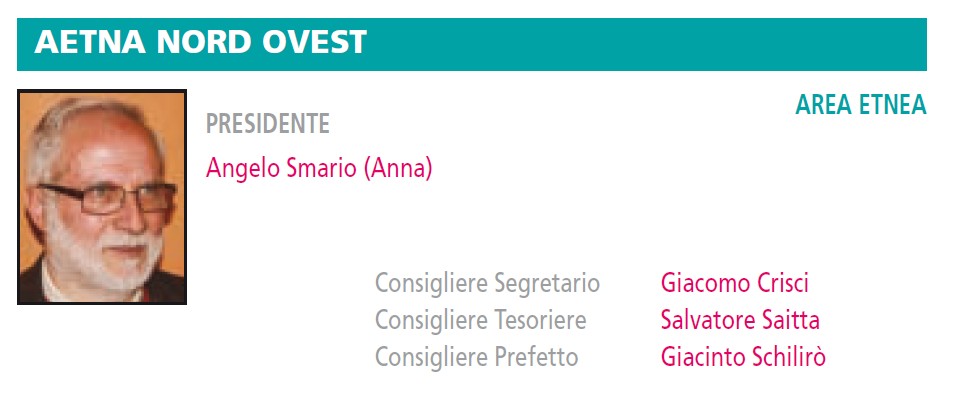Click the PRESIDENTE title label
This screenshot has width=961, height=402.
[268, 124]
